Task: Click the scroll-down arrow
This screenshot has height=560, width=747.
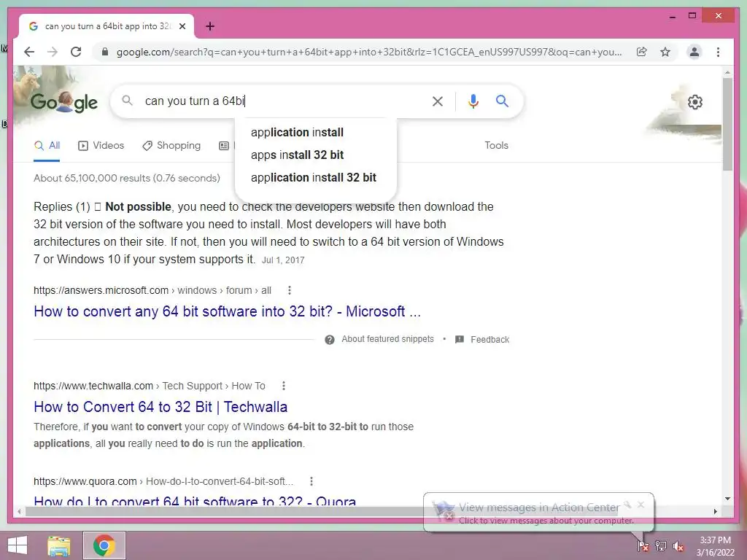Action: [x=727, y=499]
